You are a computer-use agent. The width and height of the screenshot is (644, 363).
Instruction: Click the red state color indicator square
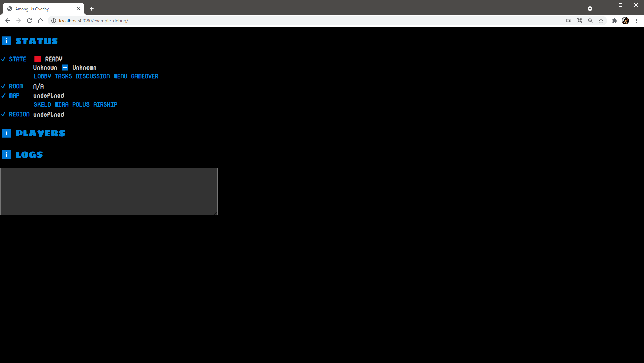tap(38, 59)
